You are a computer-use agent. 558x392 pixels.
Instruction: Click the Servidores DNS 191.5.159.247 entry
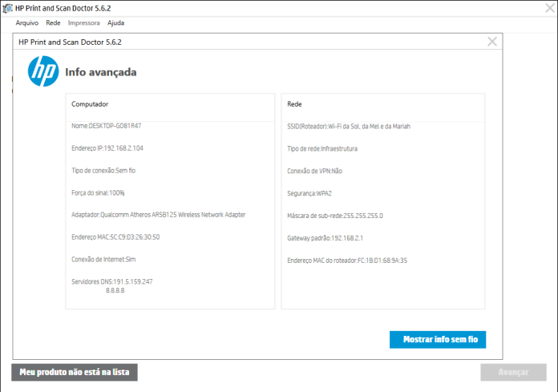click(x=112, y=281)
